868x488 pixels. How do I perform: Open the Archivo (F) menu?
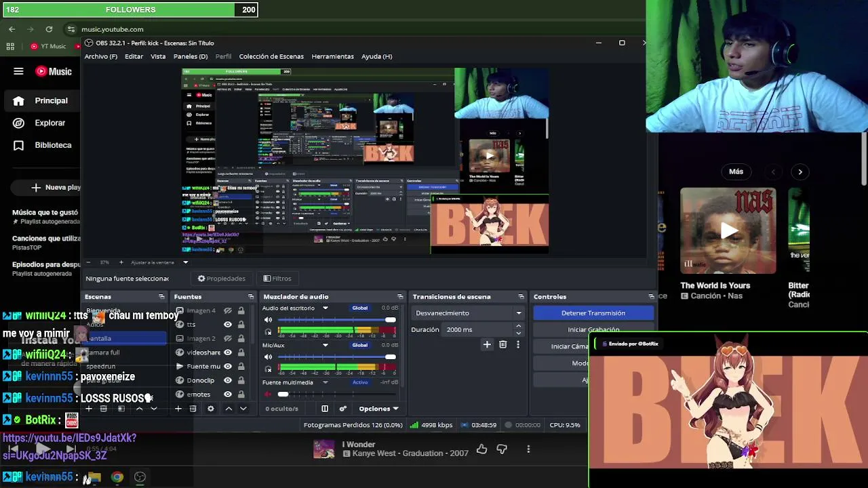(x=101, y=56)
